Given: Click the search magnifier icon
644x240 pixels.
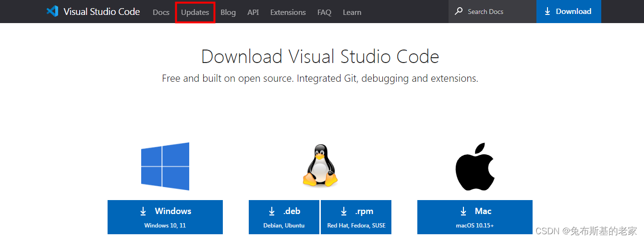Looking at the screenshot, I should coord(459,11).
